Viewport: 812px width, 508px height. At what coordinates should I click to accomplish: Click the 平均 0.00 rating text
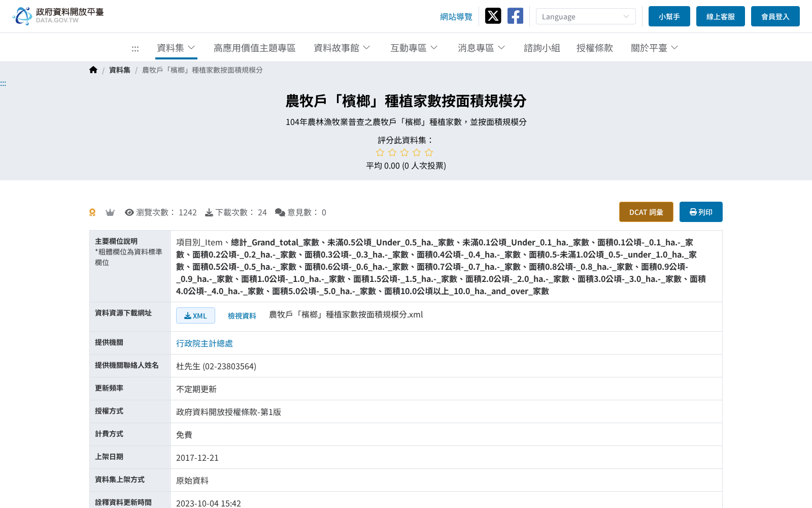coord(406,166)
